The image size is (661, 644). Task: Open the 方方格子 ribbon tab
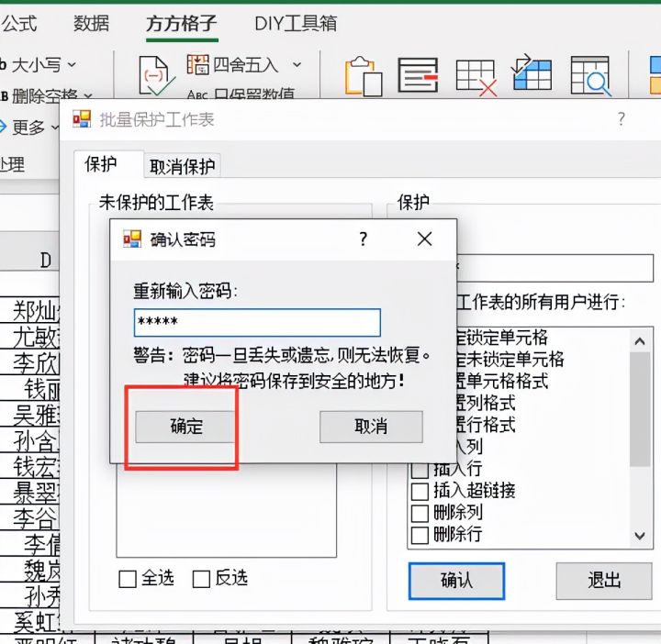[182, 24]
